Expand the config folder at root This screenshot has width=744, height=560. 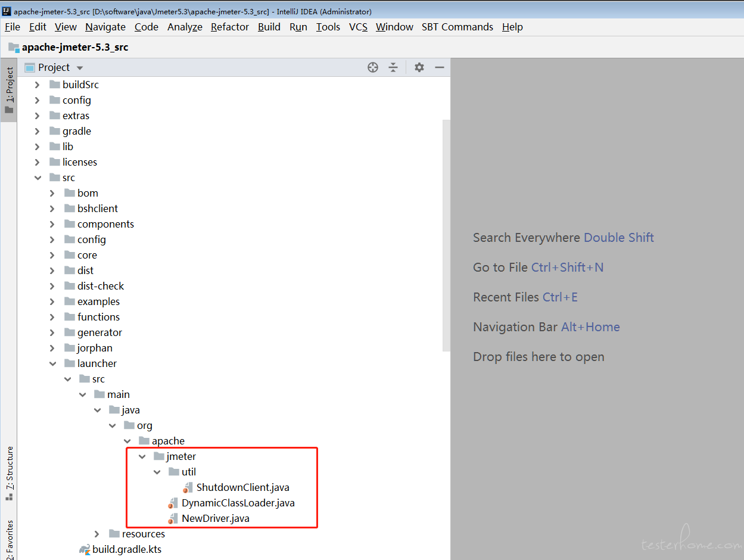[38, 100]
